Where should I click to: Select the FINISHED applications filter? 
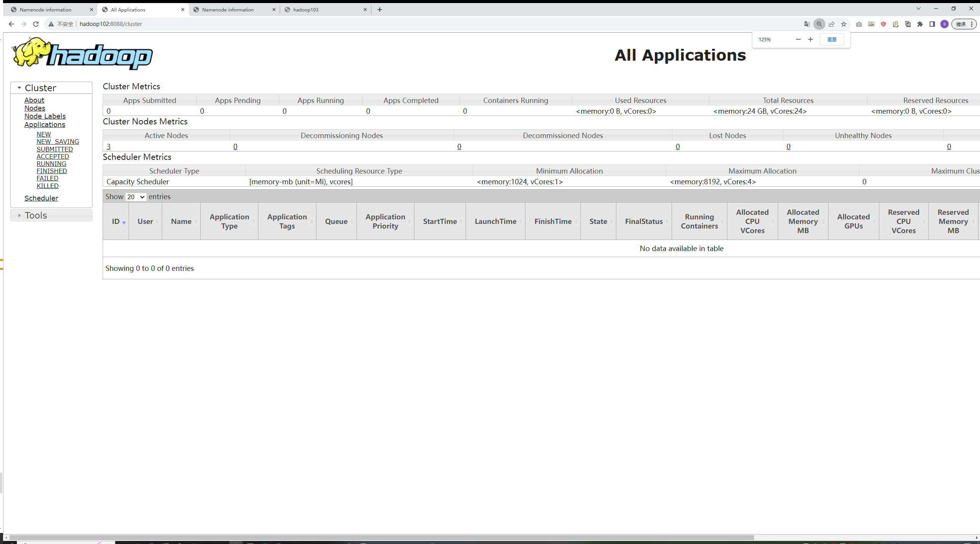pyautogui.click(x=51, y=171)
